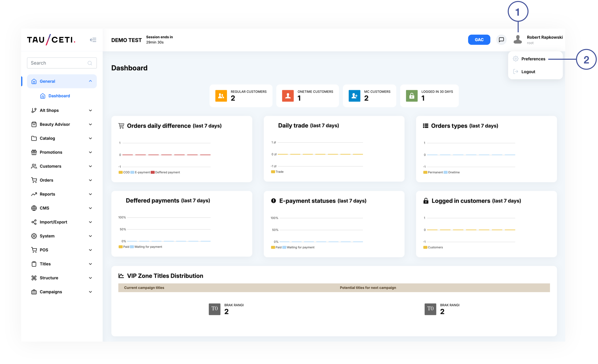Viewport: 598px width, 364px height.
Task: Open the Dashboard link in sidebar
Action: tap(59, 96)
